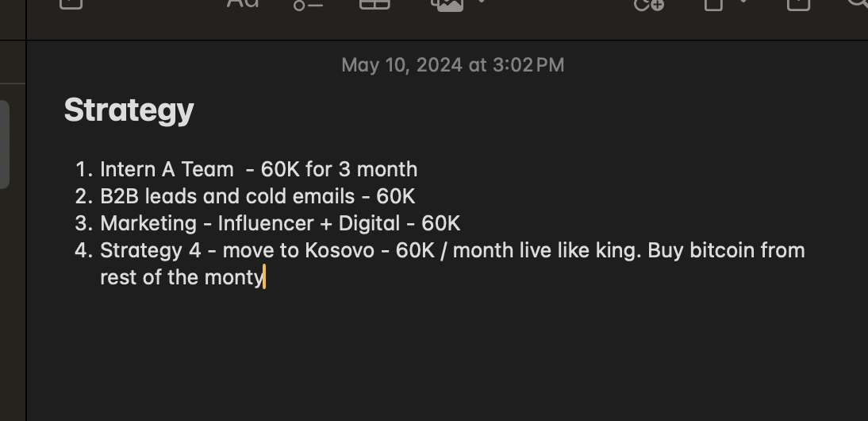Create a new note with compose icon
Screen dimensions: 868x421
click(x=71, y=3)
